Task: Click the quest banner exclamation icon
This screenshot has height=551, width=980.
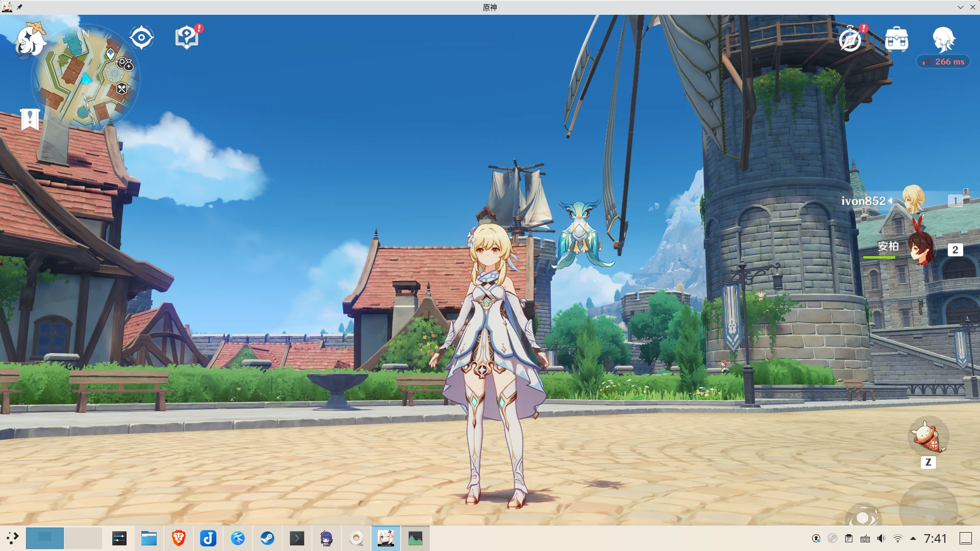Action: [30, 119]
